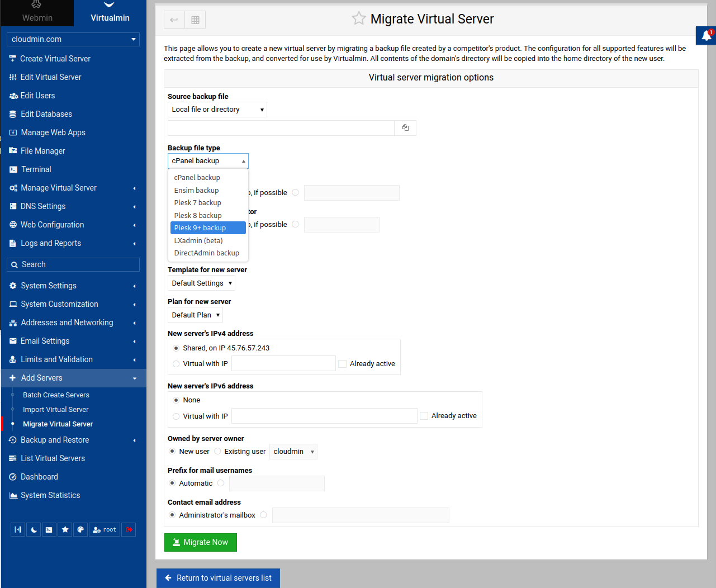
Task: Click the file chooser icon beside source path
Action: [405, 128]
